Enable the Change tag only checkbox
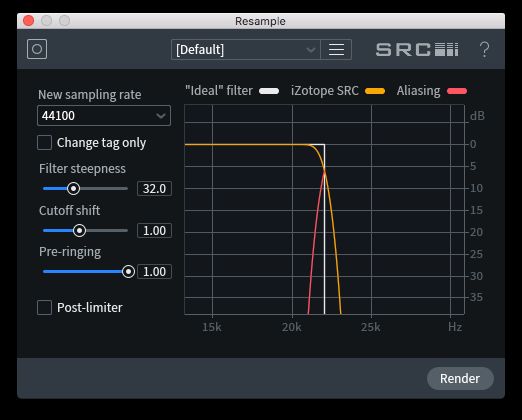The width and height of the screenshot is (522, 420). click(44, 143)
